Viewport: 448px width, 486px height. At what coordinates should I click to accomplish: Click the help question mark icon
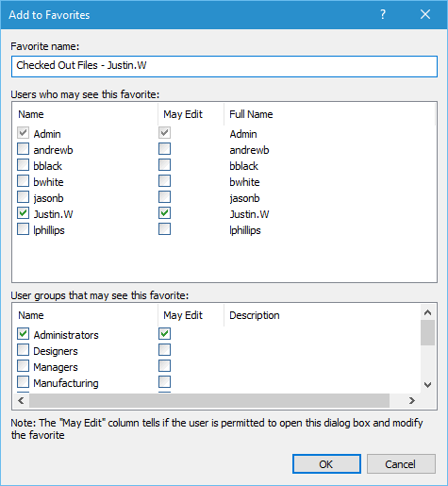pyautogui.click(x=383, y=14)
